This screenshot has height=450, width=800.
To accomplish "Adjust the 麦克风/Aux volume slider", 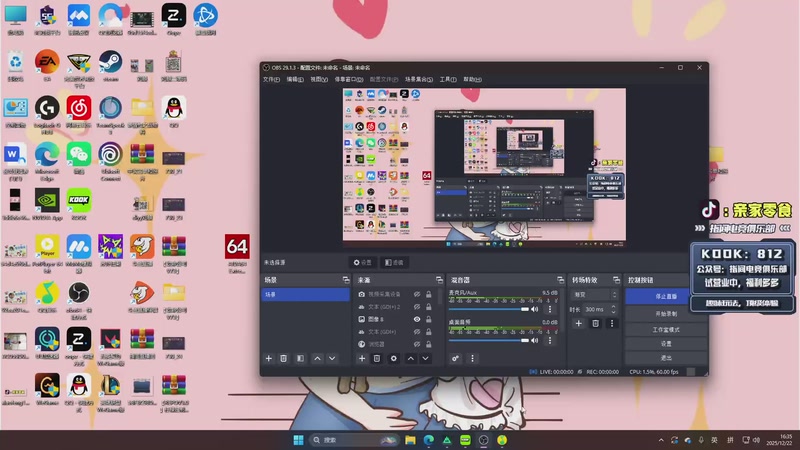I will [489, 309].
